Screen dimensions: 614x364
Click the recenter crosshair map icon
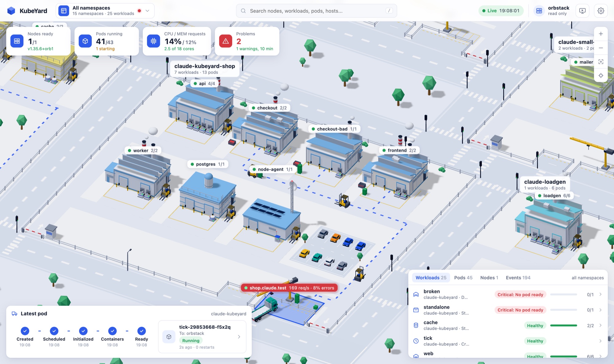point(601,75)
